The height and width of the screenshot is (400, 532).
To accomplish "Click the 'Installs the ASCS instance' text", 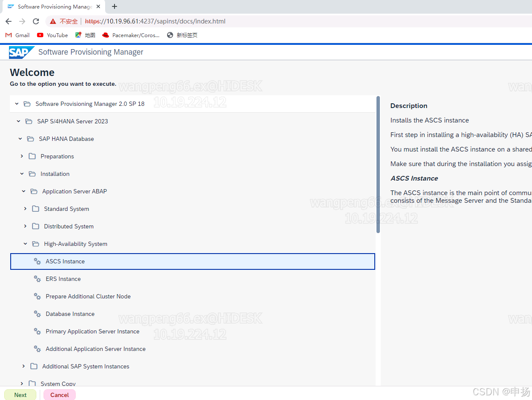I will coord(430,120).
